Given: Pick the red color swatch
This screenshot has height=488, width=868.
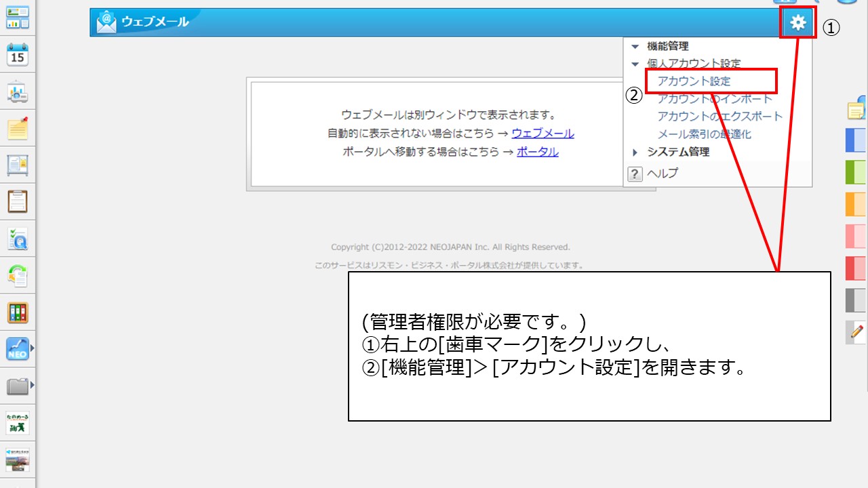Looking at the screenshot, I should click(856, 268).
